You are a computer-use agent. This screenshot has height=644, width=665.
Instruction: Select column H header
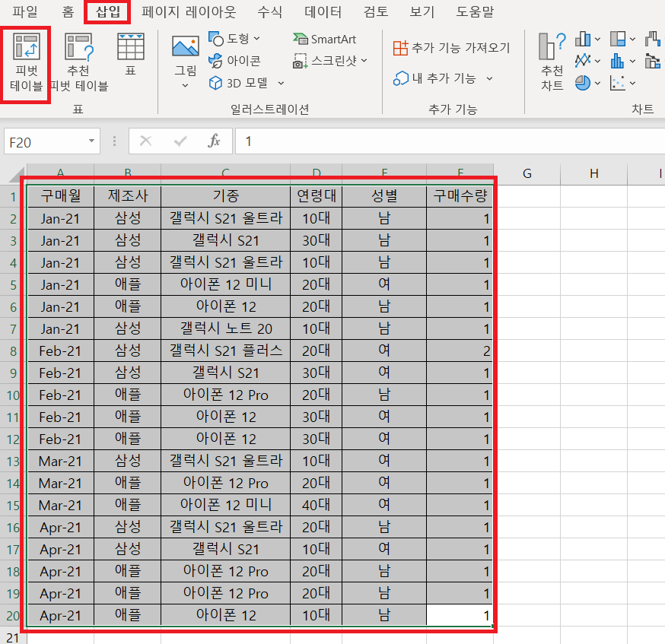[594, 173]
